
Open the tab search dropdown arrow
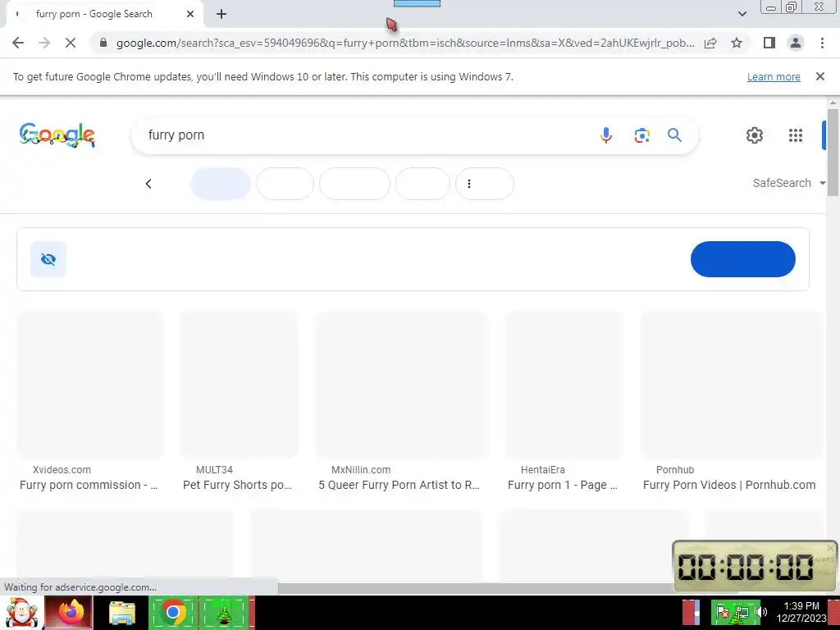(x=742, y=14)
